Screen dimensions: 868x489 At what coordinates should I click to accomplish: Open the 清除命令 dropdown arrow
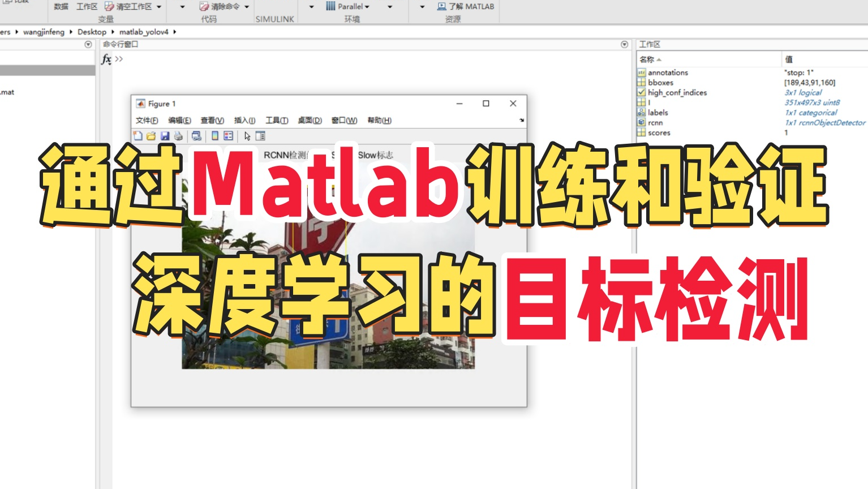click(247, 7)
